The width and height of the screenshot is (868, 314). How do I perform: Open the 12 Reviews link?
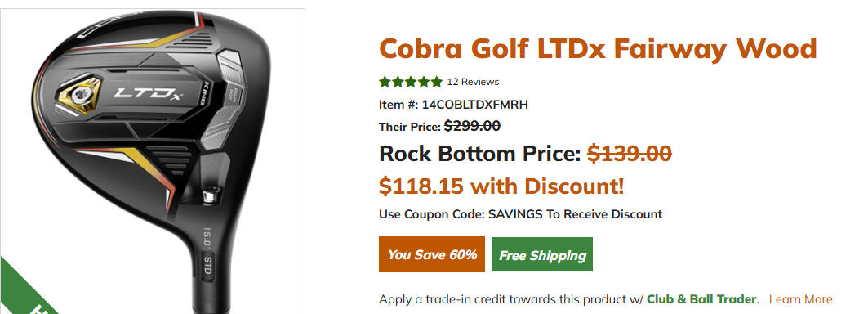click(x=473, y=82)
